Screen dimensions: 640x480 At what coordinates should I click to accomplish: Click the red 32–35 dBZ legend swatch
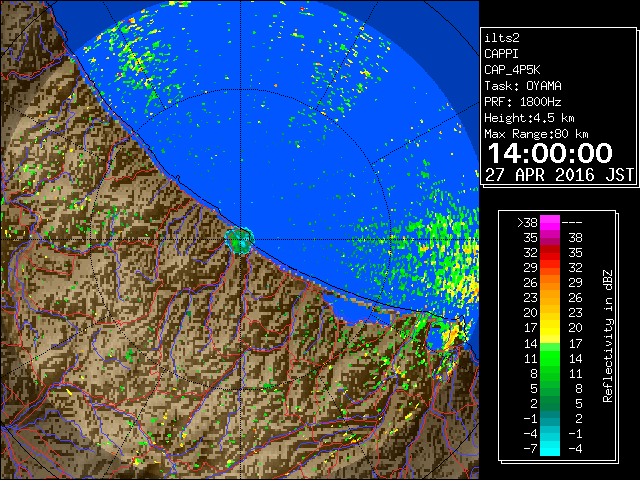550,253
